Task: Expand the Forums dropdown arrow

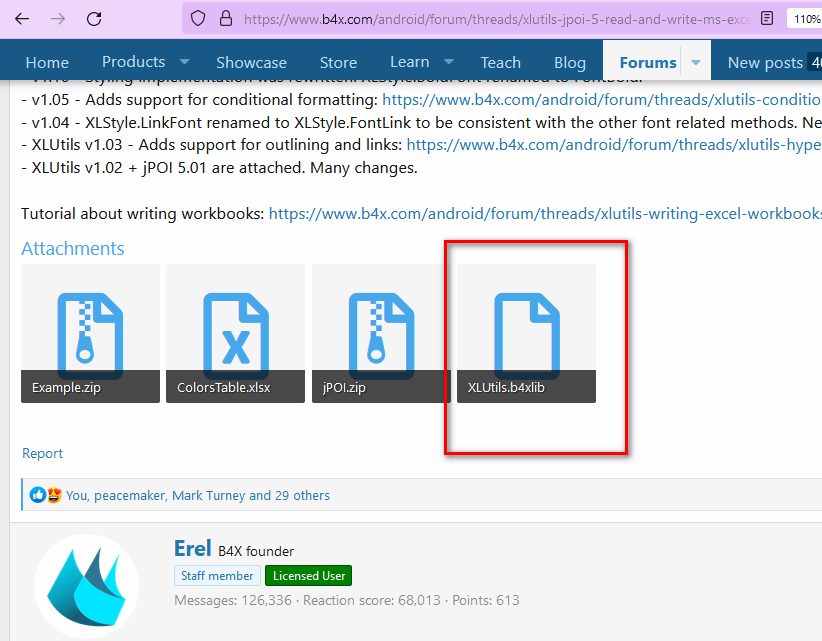Action: coord(696,62)
